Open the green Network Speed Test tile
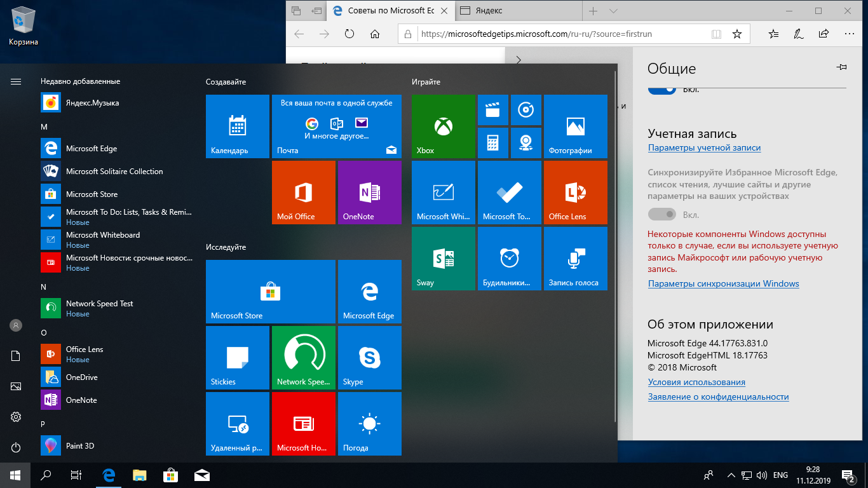This screenshot has height=488, width=868. [x=304, y=358]
